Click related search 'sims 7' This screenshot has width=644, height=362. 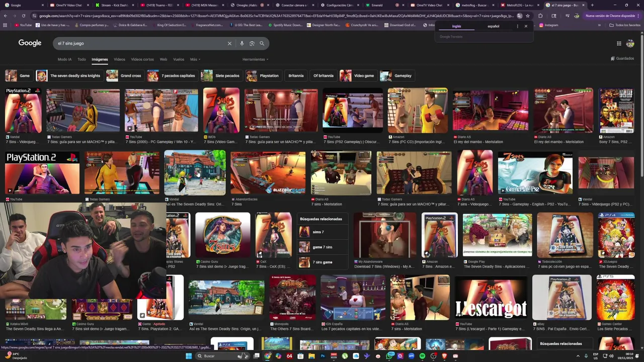pos(322,232)
